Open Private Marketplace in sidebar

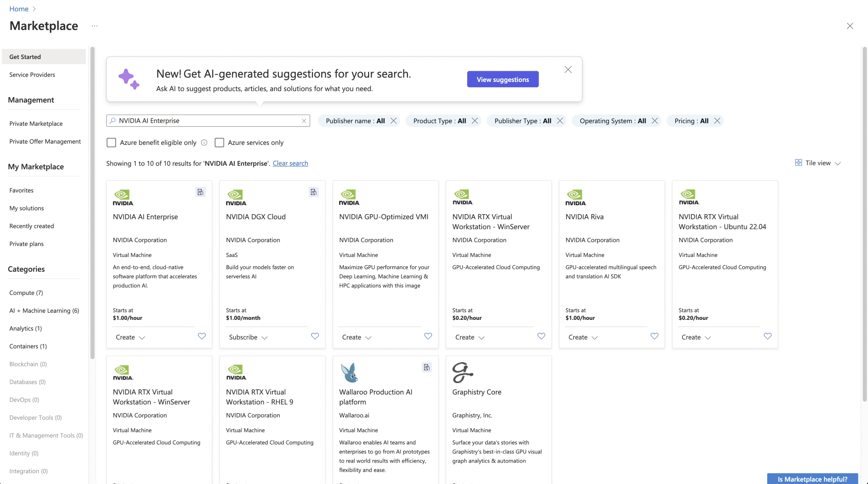(36, 123)
